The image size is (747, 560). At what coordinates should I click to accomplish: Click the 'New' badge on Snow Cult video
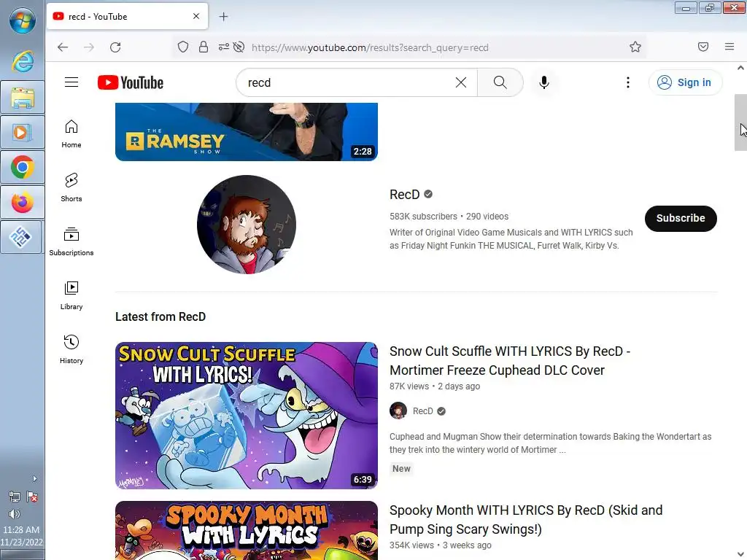(x=401, y=469)
